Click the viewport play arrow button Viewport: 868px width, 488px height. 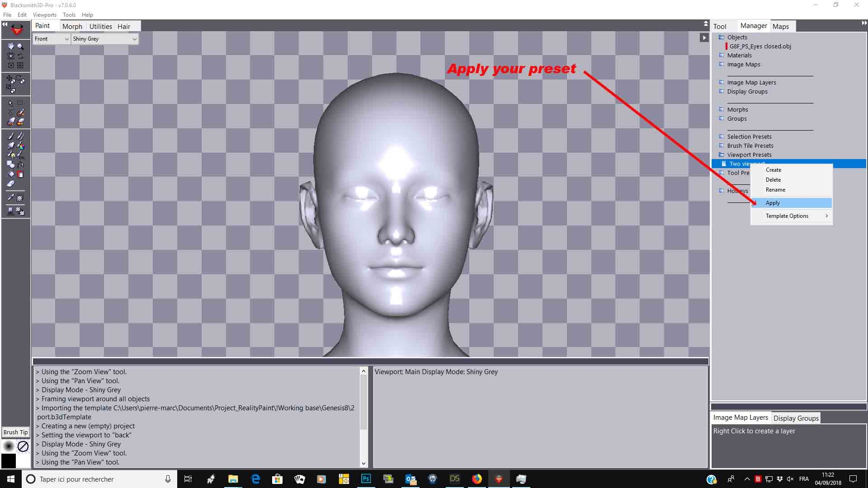(x=704, y=38)
